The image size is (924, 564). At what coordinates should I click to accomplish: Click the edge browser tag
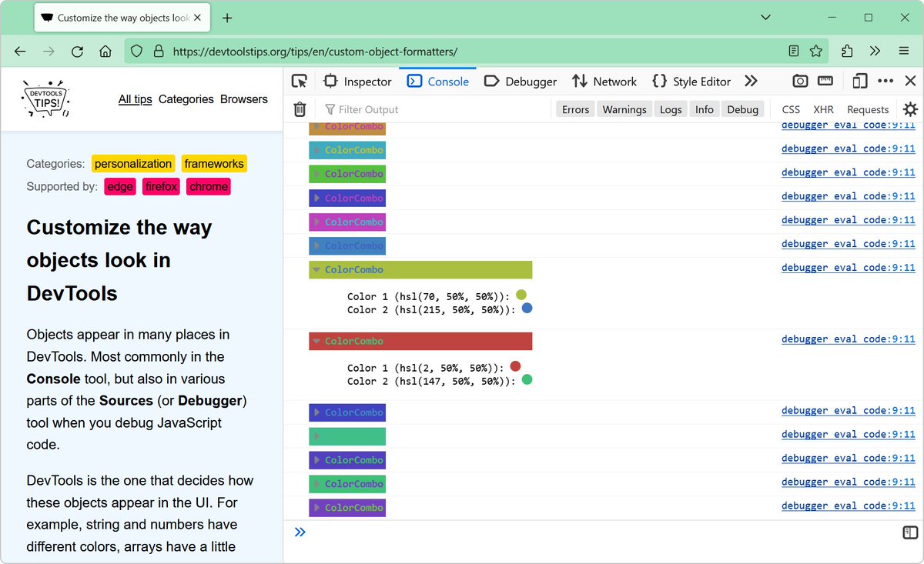[120, 187]
